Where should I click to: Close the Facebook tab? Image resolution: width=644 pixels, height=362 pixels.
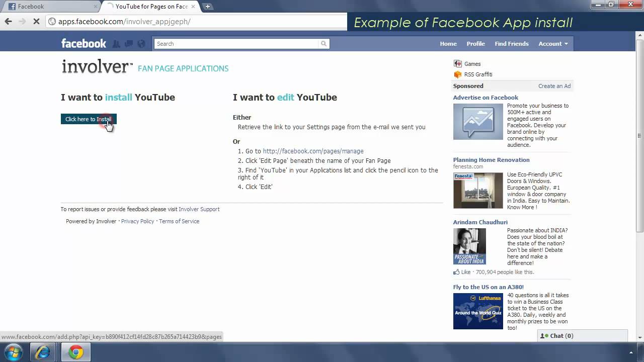[x=96, y=7]
